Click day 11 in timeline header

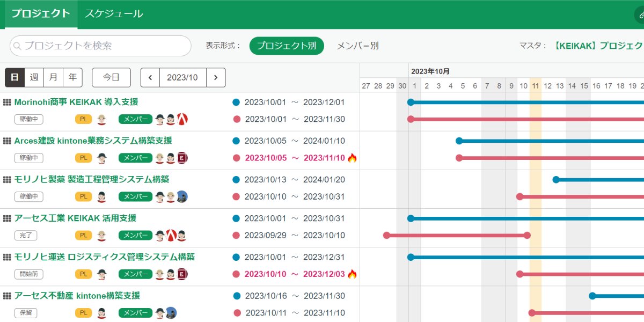click(536, 86)
